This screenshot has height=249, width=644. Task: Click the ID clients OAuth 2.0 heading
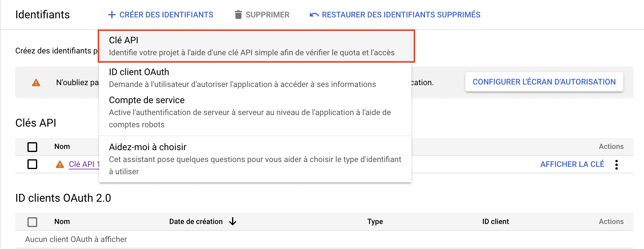coord(63,198)
